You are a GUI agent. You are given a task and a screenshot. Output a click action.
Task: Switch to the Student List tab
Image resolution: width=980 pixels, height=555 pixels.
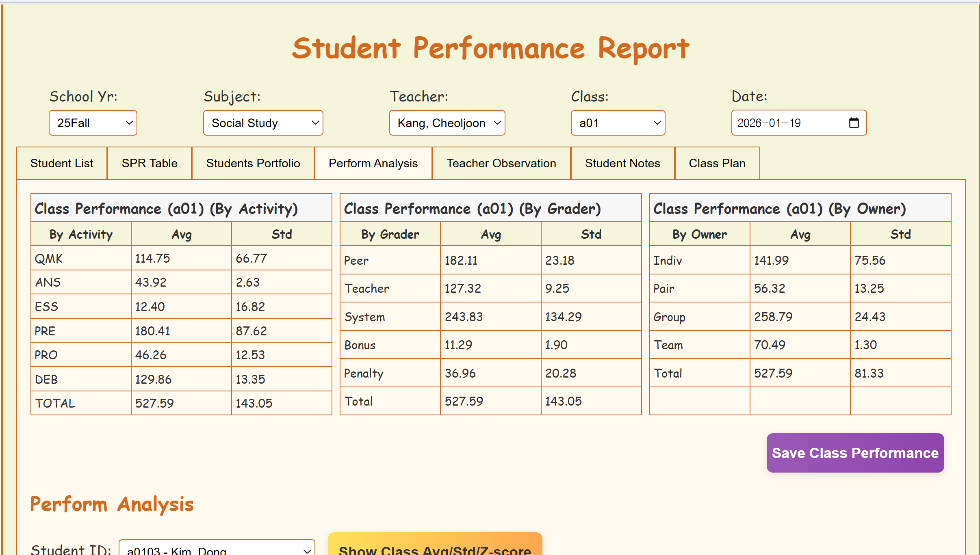pos(62,163)
